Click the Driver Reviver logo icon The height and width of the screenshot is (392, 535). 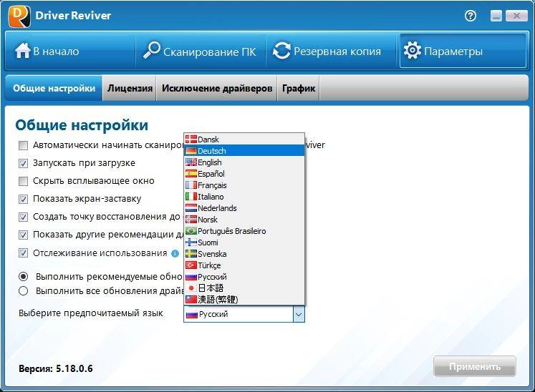[x=19, y=16]
